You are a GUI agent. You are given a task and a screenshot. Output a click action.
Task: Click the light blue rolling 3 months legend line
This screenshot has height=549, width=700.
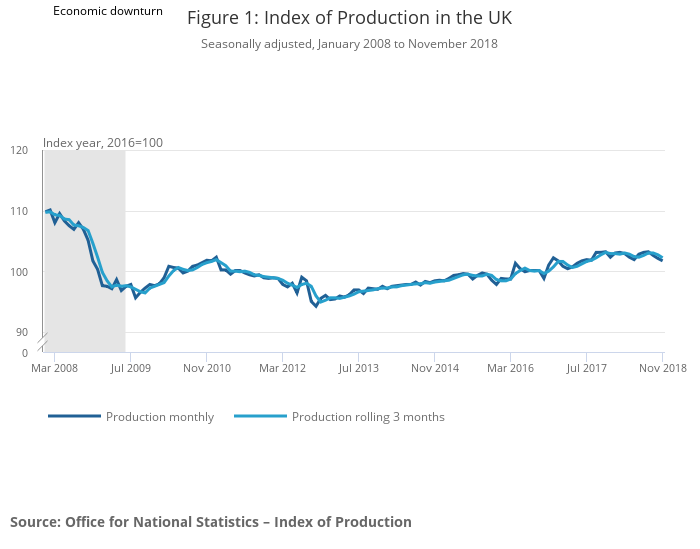tap(260, 417)
